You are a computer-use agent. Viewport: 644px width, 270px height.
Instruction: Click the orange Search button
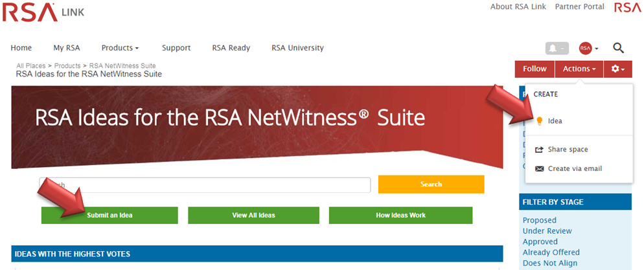click(x=431, y=185)
